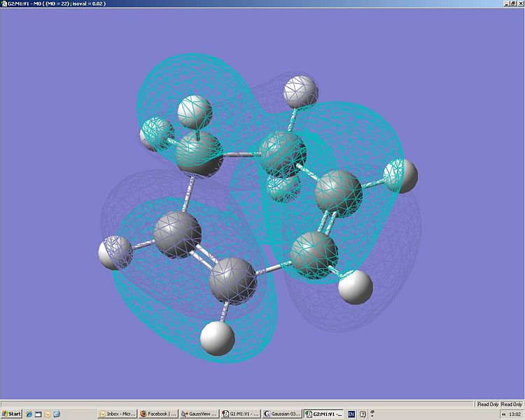Switch to the GaussView main taskbar window
This screenshot has height=420, width=525.
[199, 414]
